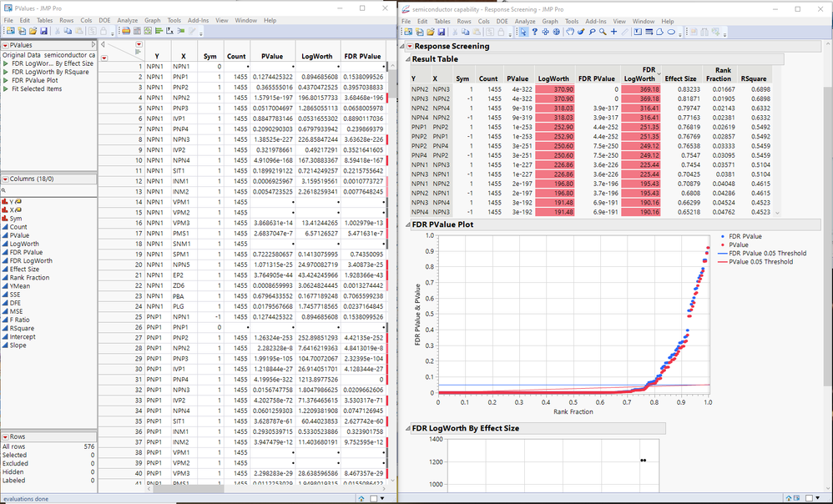Viewport: 833px width, 504px height.
Task: Toggle checkbox square in Response Screening status bar
Action: 809,498
